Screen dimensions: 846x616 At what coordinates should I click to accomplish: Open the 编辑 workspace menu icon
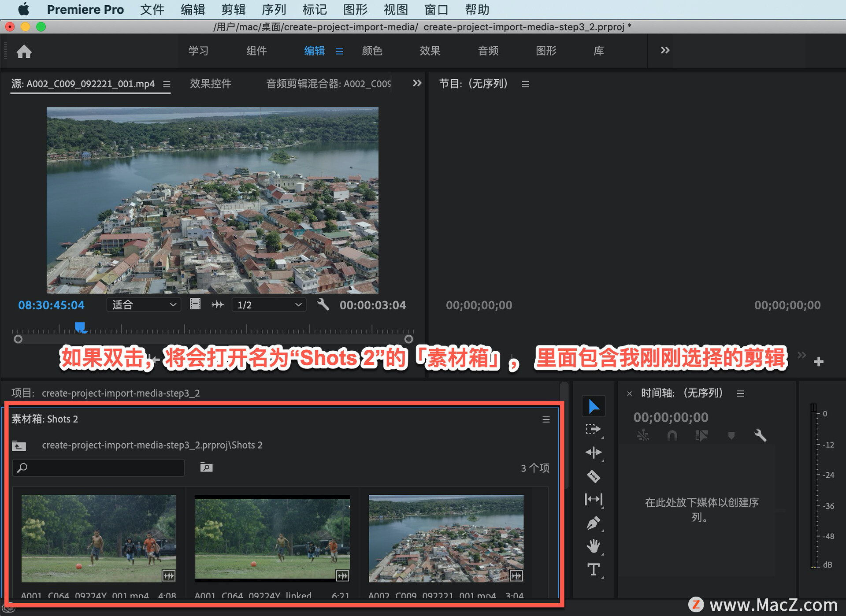(x=339, y=51)
